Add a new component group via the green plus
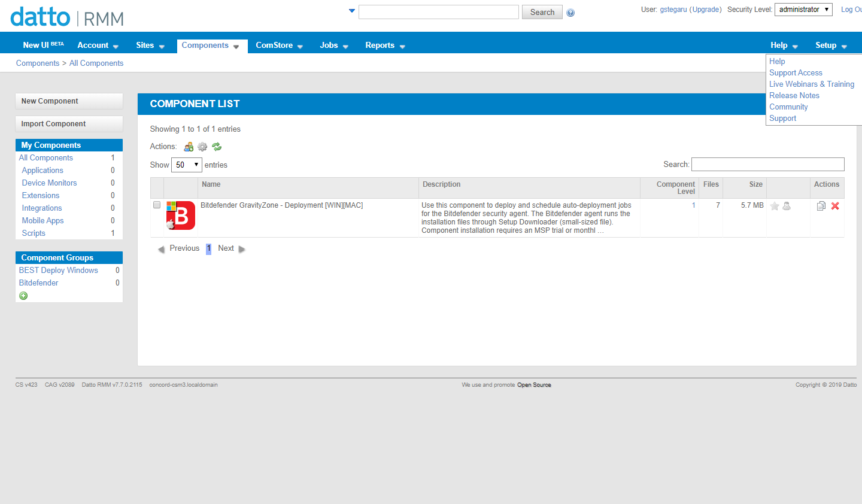 point(23,296)
